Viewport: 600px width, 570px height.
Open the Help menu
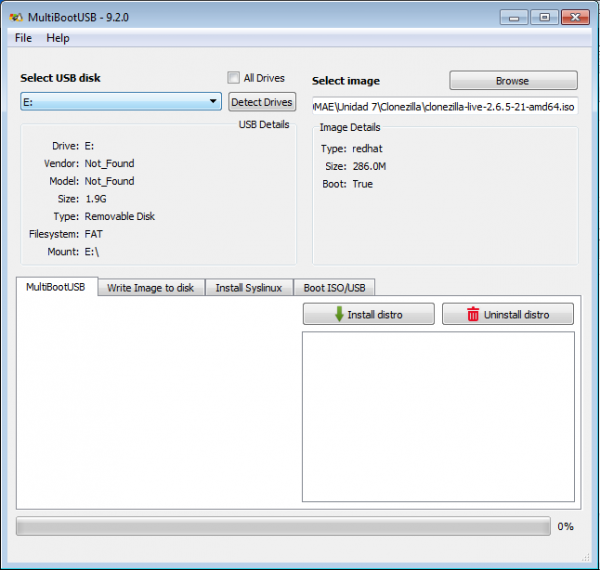click(x=58, y=38)
